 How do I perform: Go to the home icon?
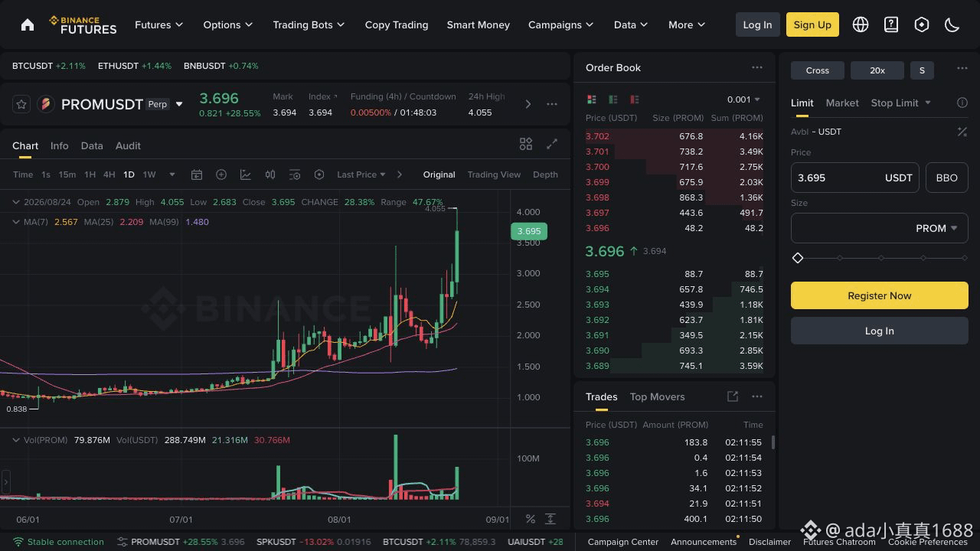pos(28,24)
